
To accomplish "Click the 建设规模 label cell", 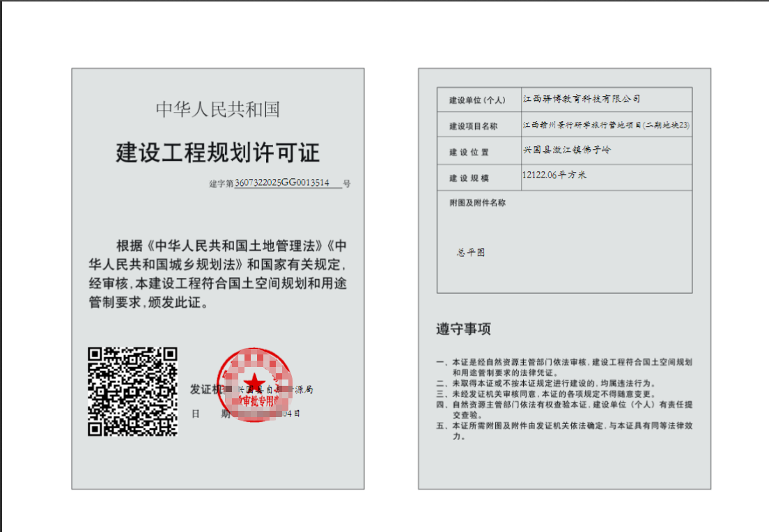I will (469, 178).
